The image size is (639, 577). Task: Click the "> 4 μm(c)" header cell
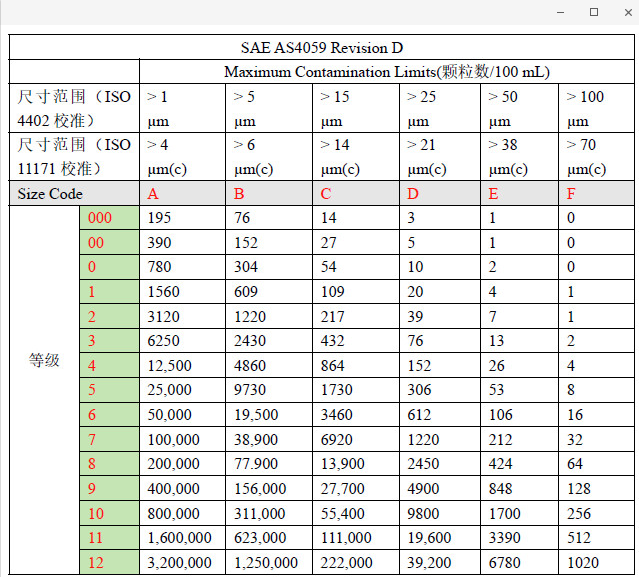[167, 157]
